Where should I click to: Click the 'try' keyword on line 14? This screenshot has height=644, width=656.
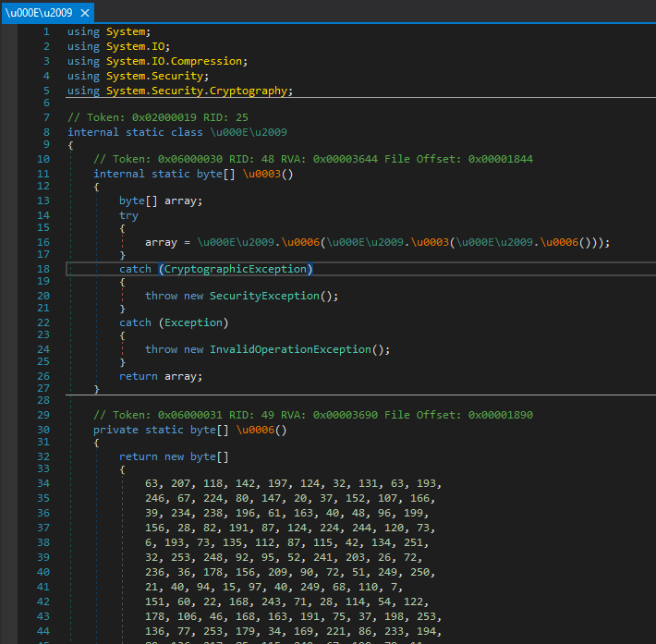128,215
